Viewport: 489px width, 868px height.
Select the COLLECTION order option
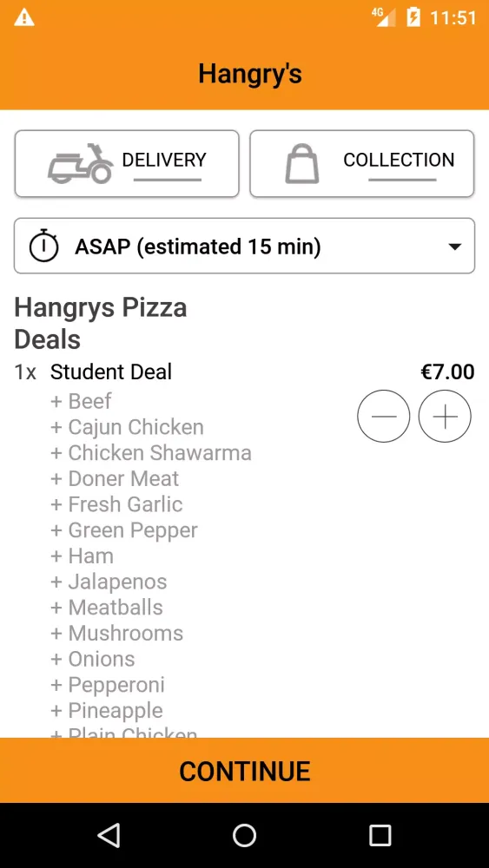tap(362, 163)
